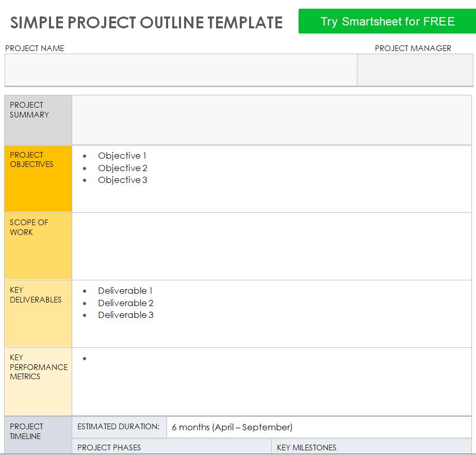Click inside the empty Scope of Work area

pos(272,246)
